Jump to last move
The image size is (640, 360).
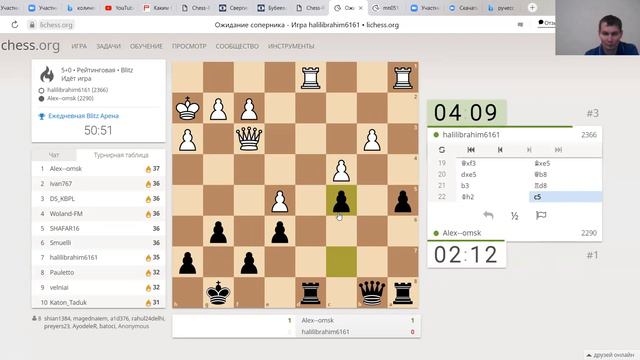click(558, 150)
